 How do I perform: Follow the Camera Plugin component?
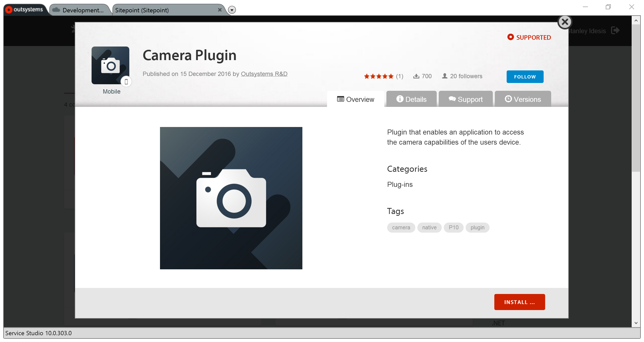pyautogui.click(x=525, y=77)
